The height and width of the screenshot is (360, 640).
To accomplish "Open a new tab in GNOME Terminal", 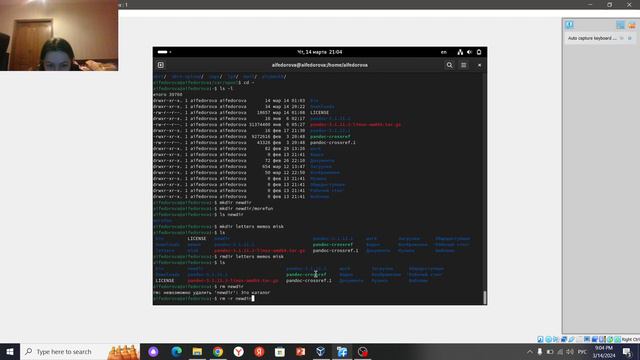I will pyautogui.click(x=161, y=65).
